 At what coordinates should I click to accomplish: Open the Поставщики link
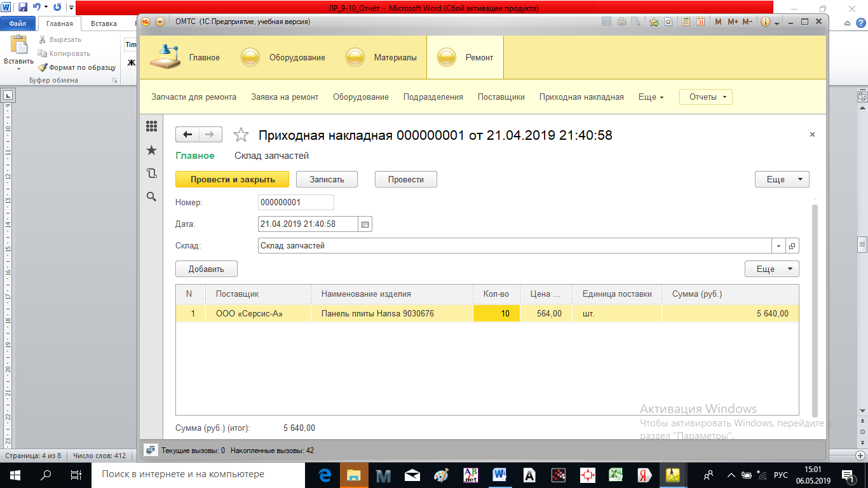tap(501, 97)
